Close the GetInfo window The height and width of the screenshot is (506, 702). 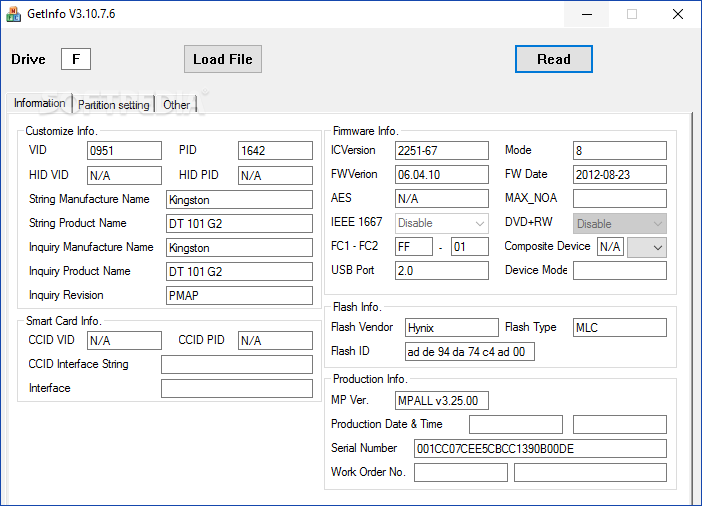(678, 14)
